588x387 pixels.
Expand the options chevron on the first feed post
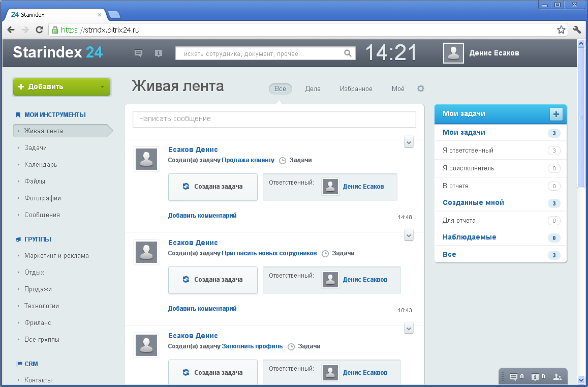click(x=409, y=142)
